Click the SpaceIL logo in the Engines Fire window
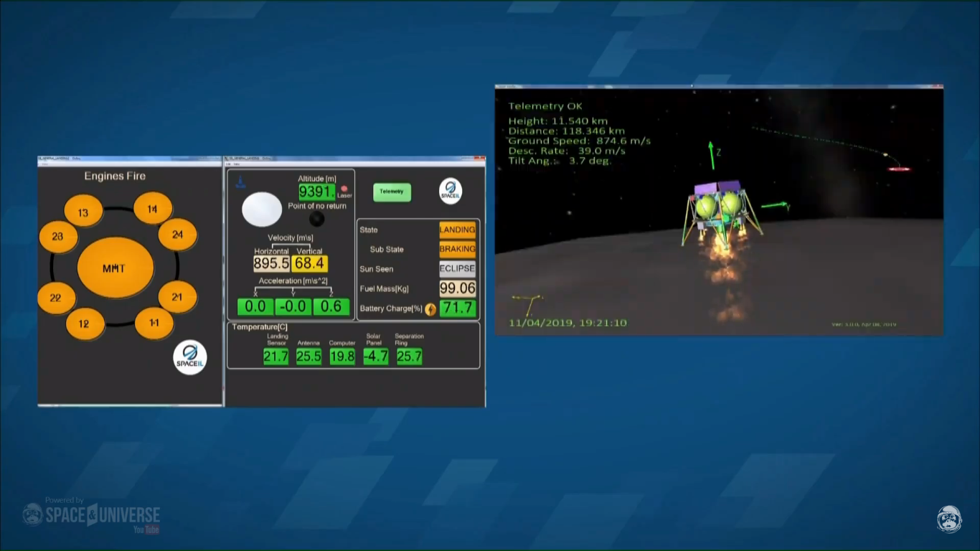The height and width of the screenshot is (551, 980). (190, 357)
